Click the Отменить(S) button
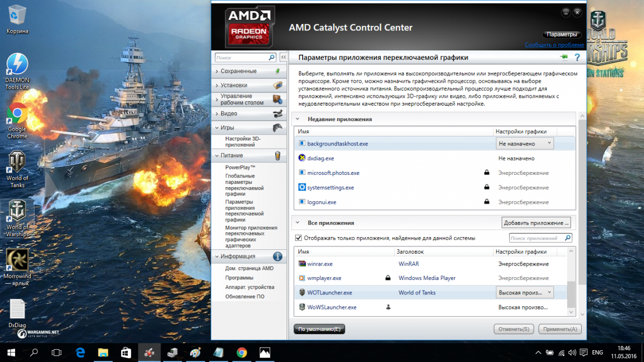 (x=514, y=329)
